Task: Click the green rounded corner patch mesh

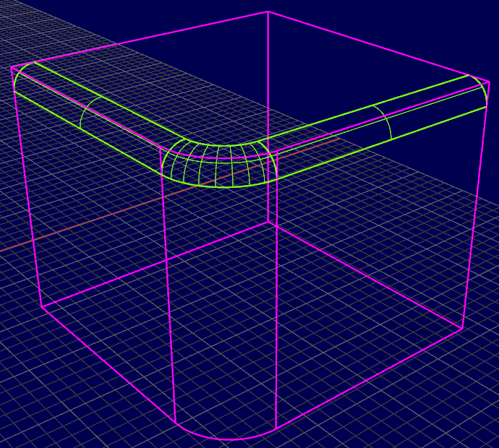Action: [217, 164]
